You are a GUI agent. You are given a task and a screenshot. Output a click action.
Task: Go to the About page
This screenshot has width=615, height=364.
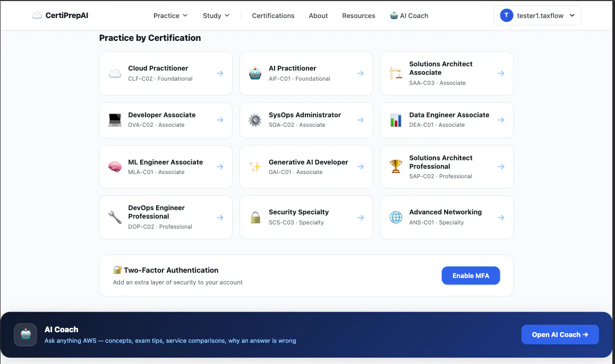tap(318, 16)
